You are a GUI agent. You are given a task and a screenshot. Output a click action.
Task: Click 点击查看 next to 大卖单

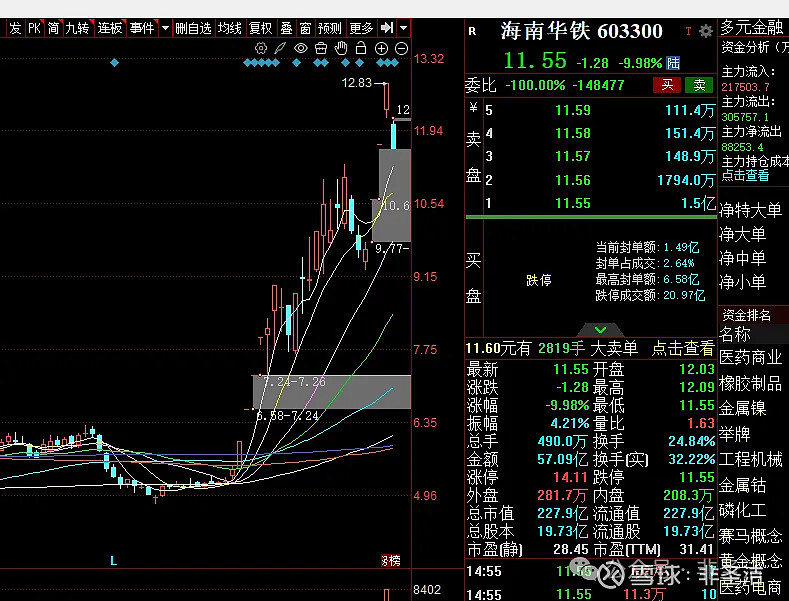coord(683,348)
